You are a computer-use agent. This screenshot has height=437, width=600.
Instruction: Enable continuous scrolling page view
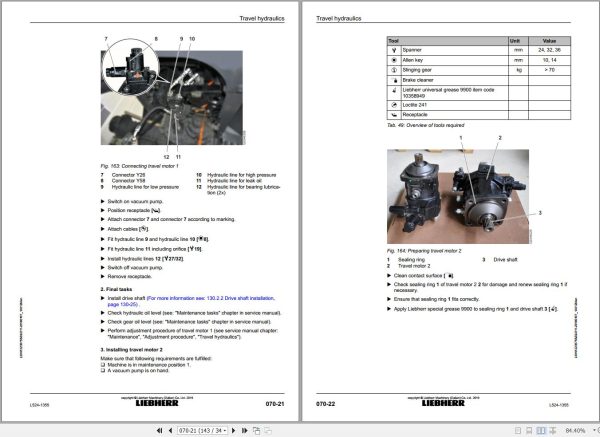(529, 431)
